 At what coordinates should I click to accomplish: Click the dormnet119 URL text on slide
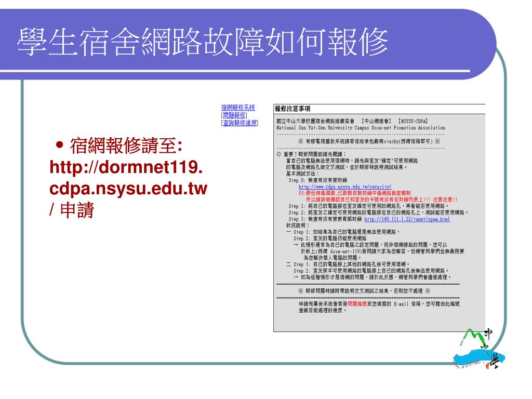click(x=128, y=178)
